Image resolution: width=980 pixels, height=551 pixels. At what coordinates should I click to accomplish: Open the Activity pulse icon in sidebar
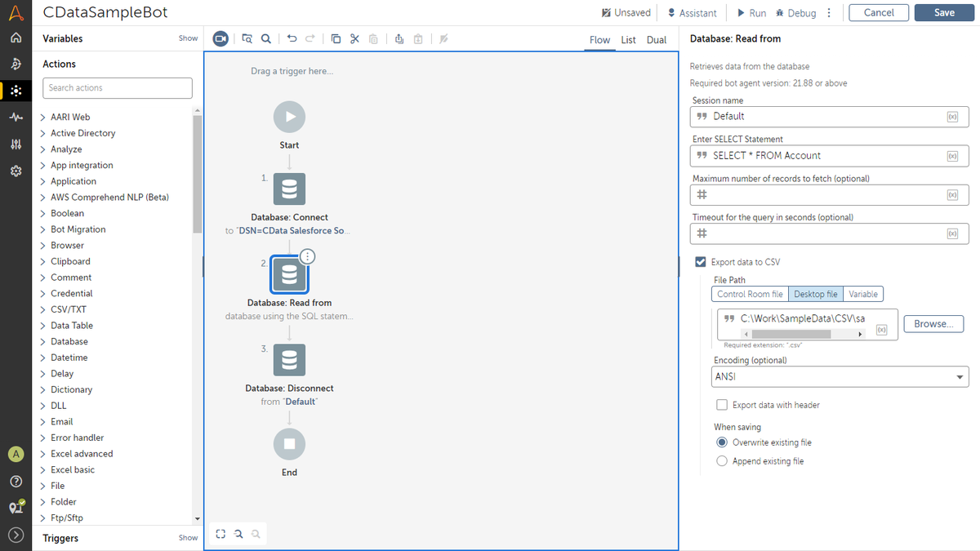(16, 118)
